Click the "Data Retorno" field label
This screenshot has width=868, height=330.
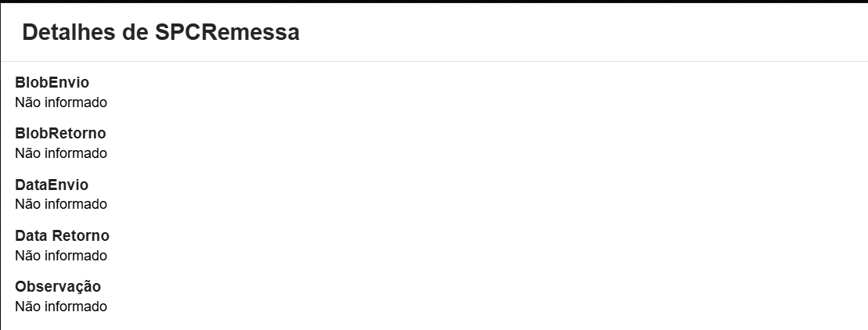click(62, 235)
